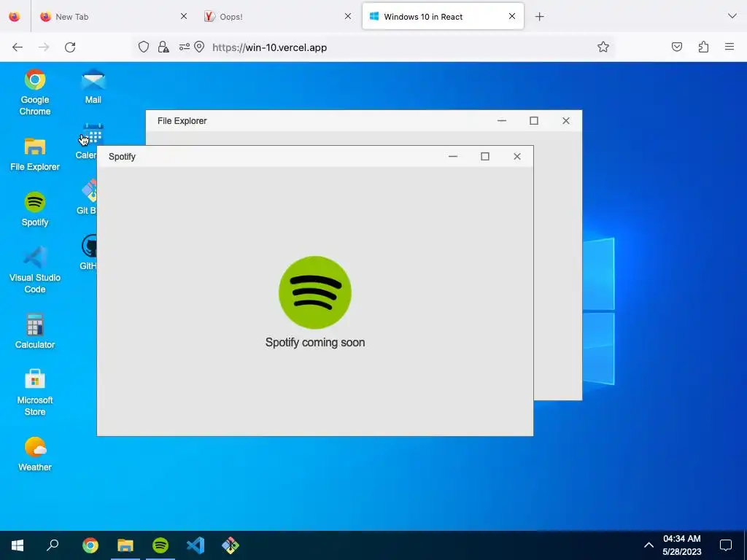Click the Spotify window title bar
Viewport: 747px width, 560px height.
[315, 157]
